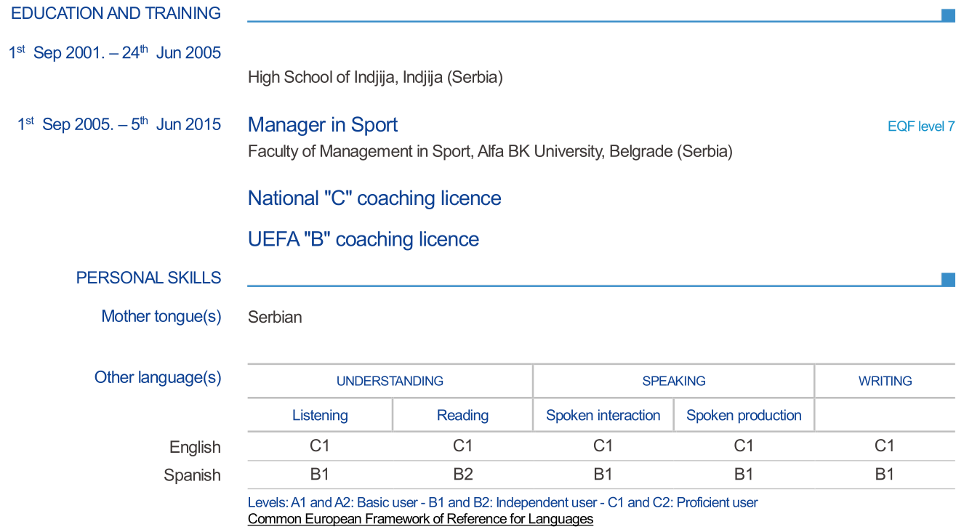980x532 pixels.
Task: Select the Spoken production sub-header
Action: tap(744, 416)
